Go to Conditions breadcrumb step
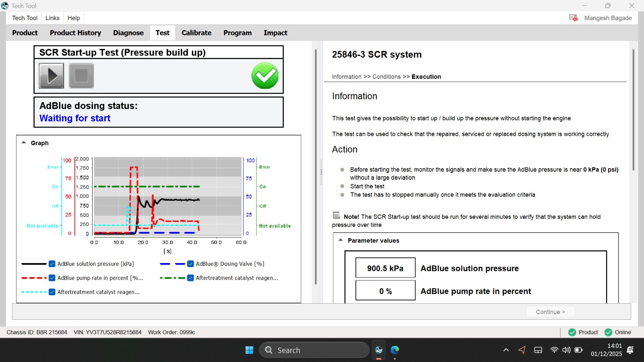This screenshot has width=644, height=362. (x=386, y=76)
